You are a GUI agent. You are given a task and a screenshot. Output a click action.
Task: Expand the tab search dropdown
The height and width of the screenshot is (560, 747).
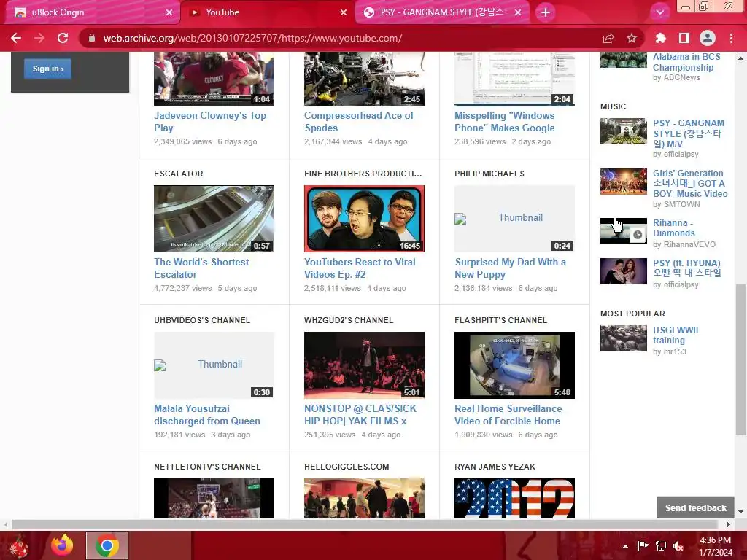660,12
